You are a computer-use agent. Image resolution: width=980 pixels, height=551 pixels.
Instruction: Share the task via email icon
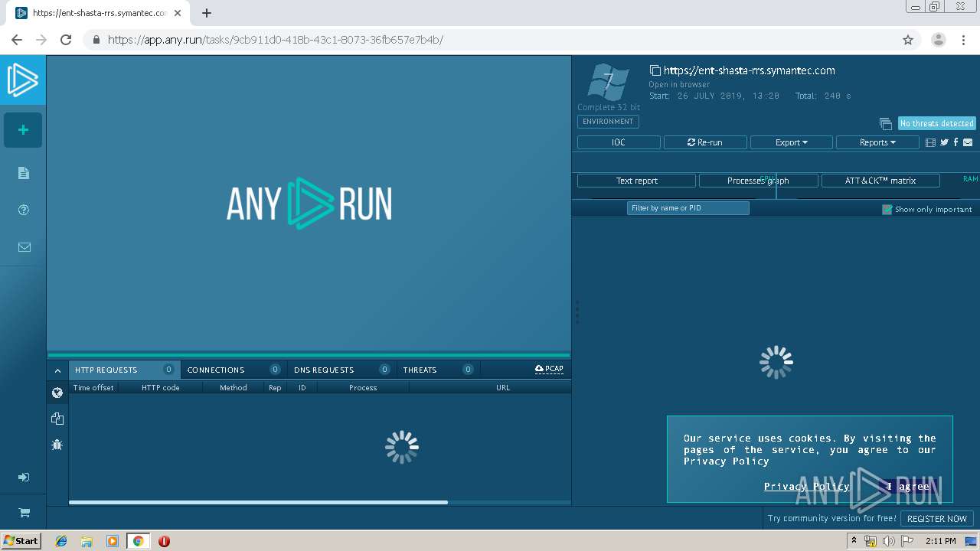(968, 142)
